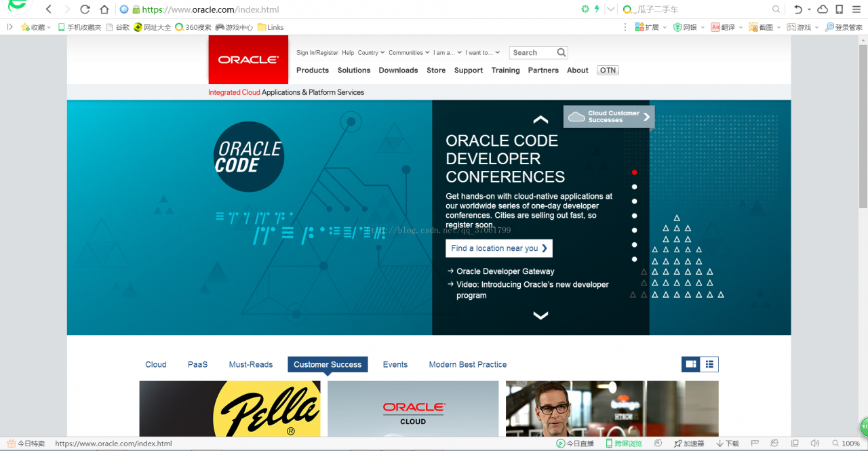
Task: Click the Help link
Action: pos(348,53)
